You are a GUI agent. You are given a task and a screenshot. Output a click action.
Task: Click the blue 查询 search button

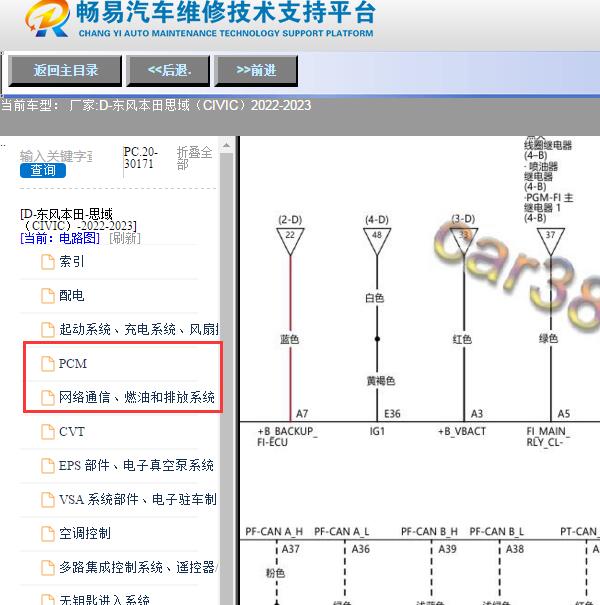[43, 170]
